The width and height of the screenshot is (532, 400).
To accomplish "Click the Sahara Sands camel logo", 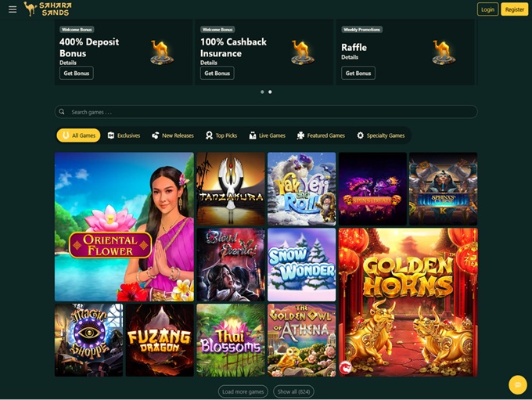I will 48,9.
